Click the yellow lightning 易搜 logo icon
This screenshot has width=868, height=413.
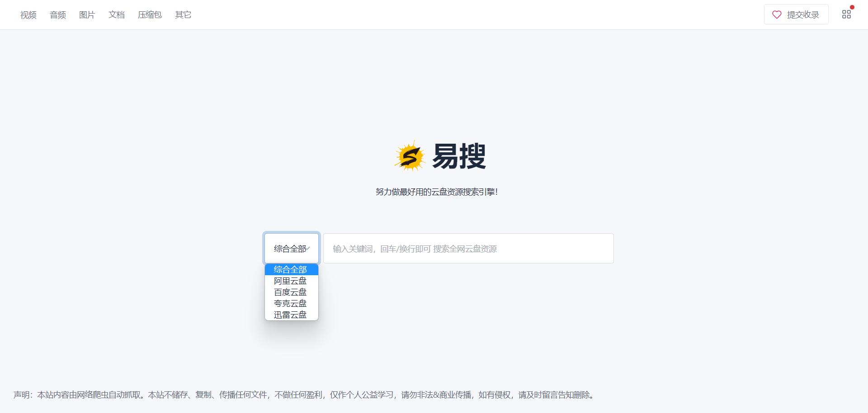point(410,155)
